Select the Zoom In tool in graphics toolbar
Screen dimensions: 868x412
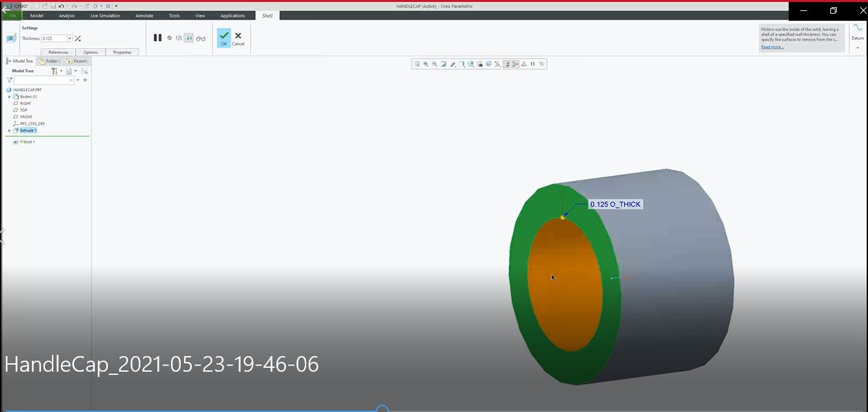pos(425,64)
